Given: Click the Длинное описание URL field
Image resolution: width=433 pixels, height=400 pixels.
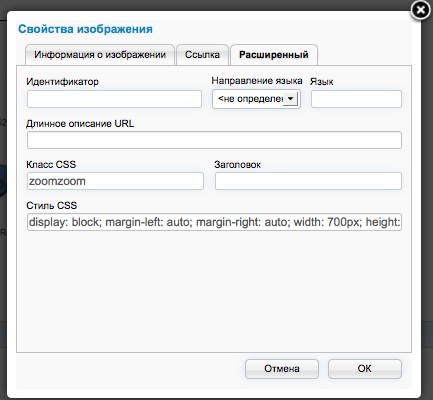Looking at the screenshot, I should click(214, 140).
